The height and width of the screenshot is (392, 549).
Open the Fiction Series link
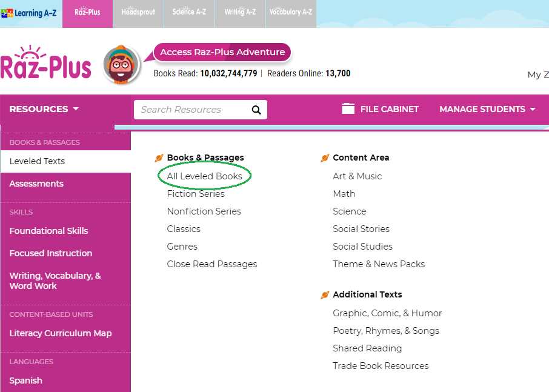point(196,194)
